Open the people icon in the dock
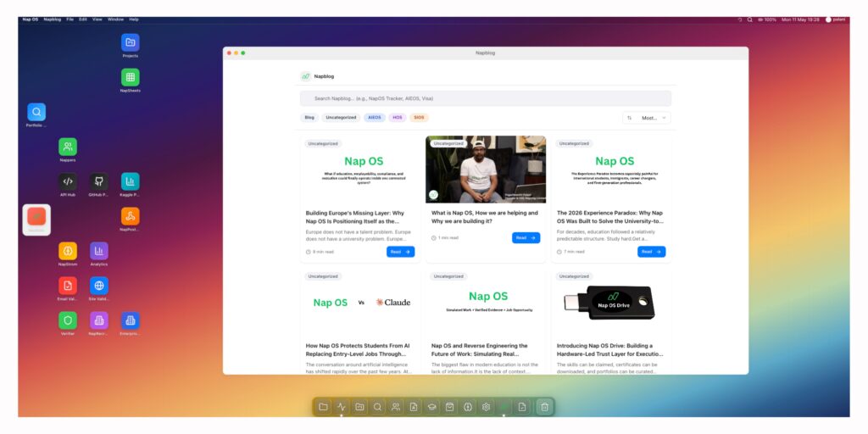 pos(395,407)
